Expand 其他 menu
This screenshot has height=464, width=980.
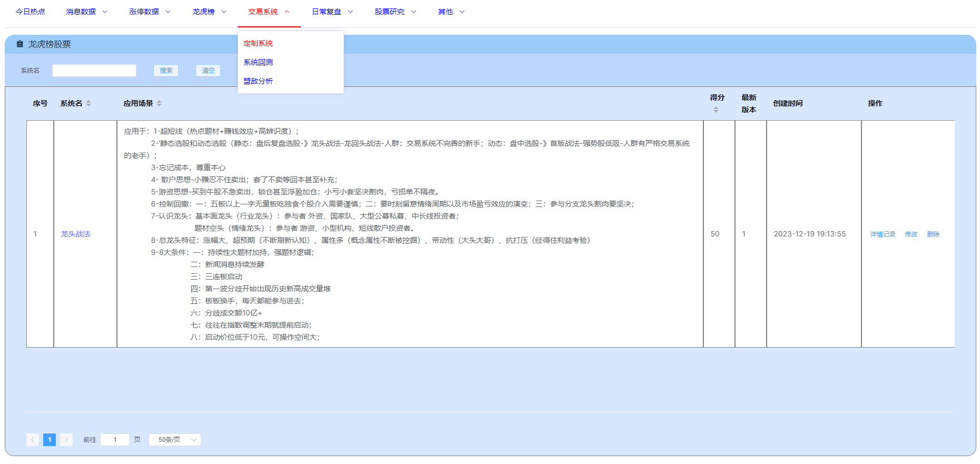pyautogui.click(x=451, y=12)
